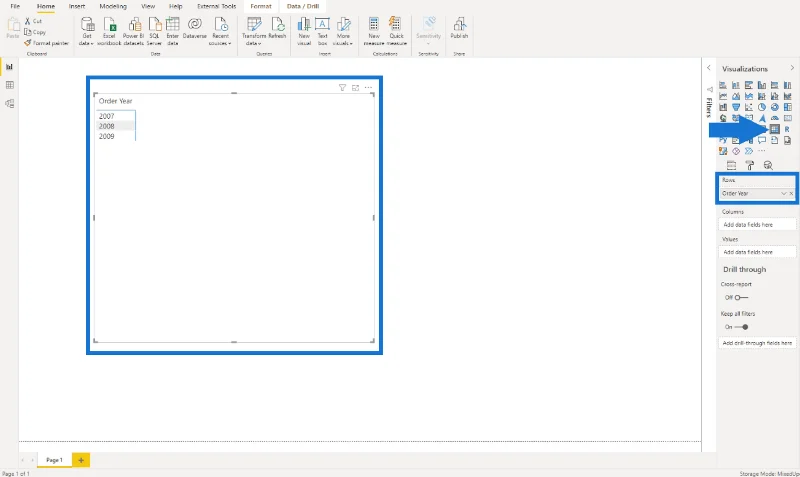This screenshot has height=477, width=800.
Task: Open the Report view in left sidebar
Action: click(9, 67)
